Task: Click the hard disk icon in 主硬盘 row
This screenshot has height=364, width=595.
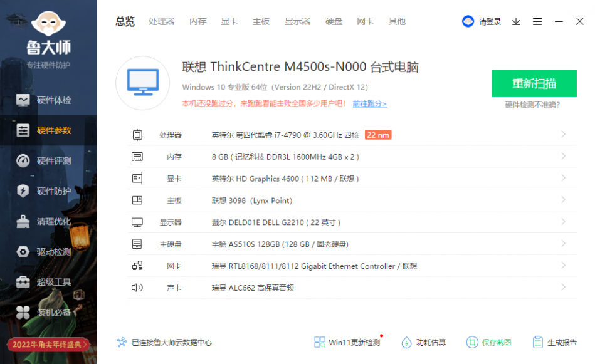Action: coord(137,244)
